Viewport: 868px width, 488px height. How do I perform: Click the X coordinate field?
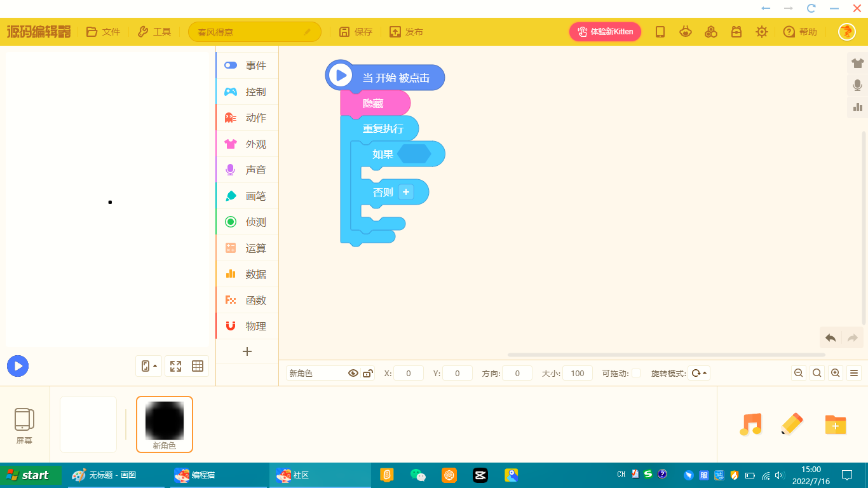[409, 373]
